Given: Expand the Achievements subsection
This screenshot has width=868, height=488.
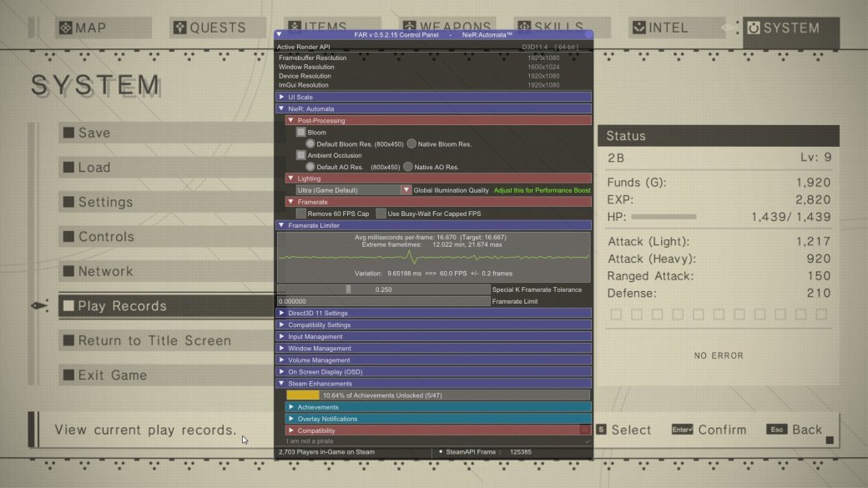Looking at the screenshot, I should [x=438, y=407].
